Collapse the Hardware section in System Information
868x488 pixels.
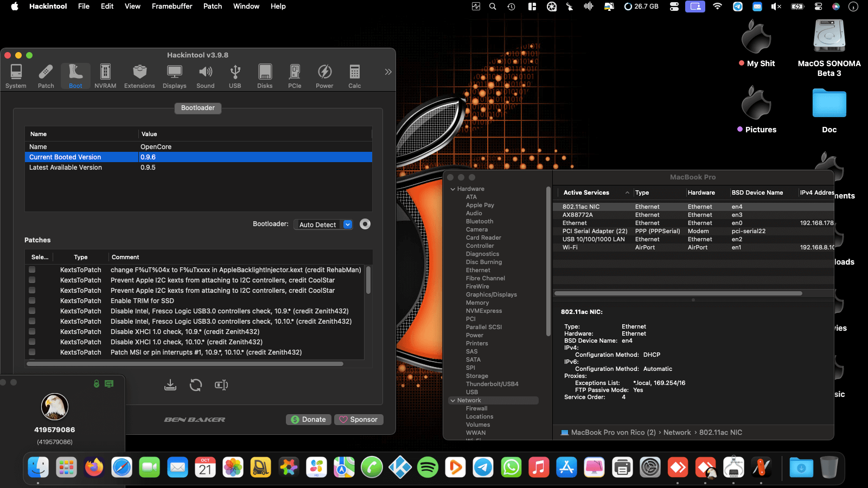452,189
